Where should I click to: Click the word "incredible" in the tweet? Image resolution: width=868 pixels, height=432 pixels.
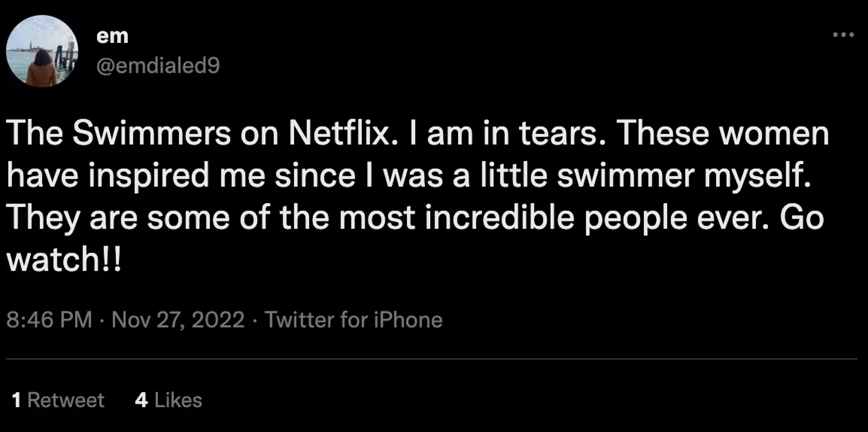[500, 218]
